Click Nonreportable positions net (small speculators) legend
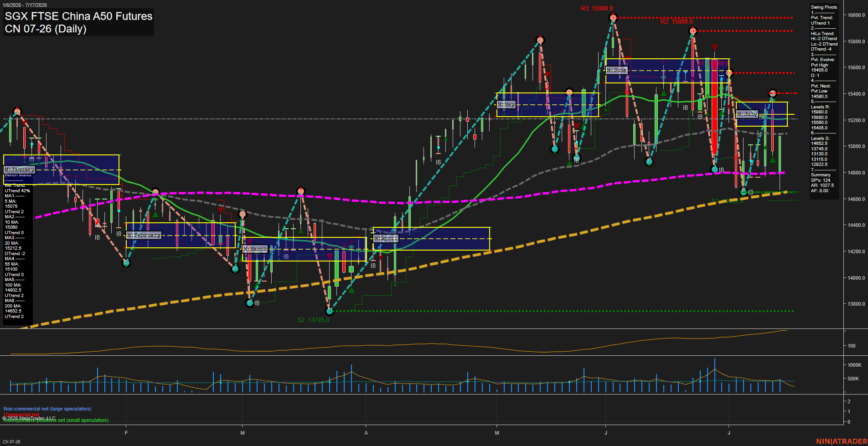868x446 pixels. 56,420
